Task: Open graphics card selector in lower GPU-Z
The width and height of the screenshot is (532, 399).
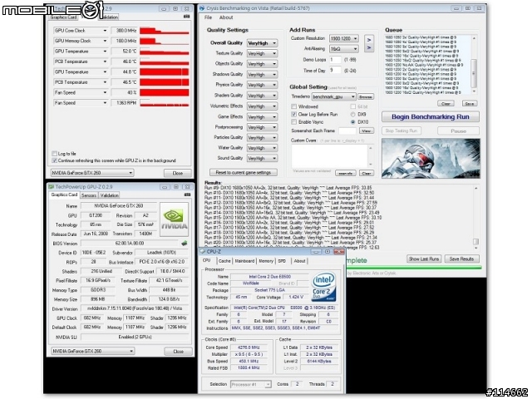Action: pyautogui.click(x=92, y=351)
